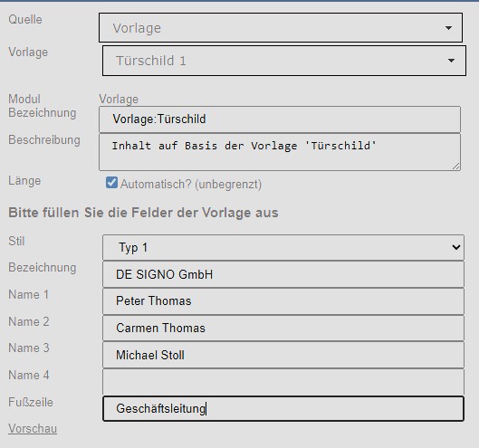Viewport: 479px width, 448px height.
Task: Click into the Beschreibung text area
Action: click(x=280, y=152)
